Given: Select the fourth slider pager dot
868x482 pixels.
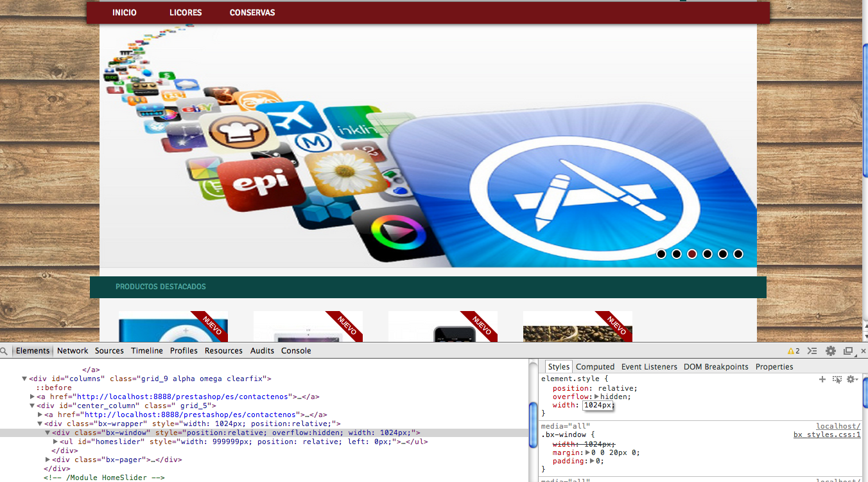Looking at the screenshot, I should [707, 254].
